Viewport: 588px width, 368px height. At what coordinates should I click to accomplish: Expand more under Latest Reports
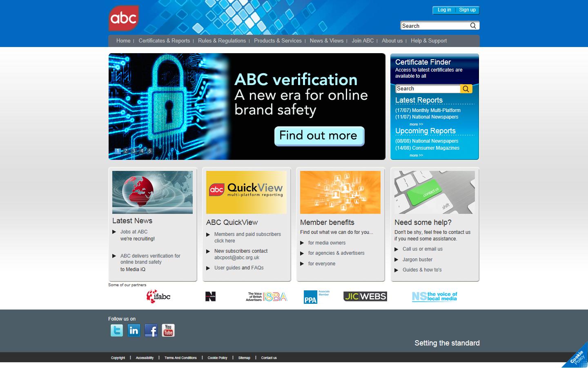pyautogui.click(x=416, y=124)
